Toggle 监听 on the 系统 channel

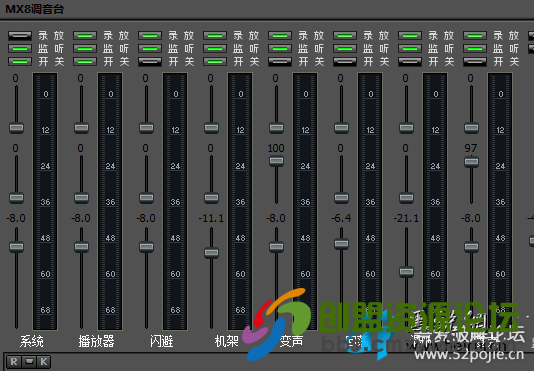click(20, 48)
